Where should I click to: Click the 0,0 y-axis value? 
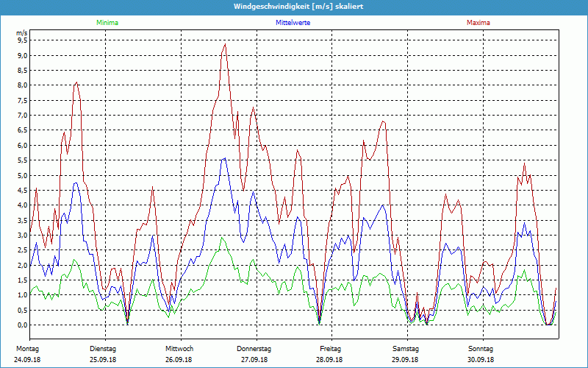coord(23,325)
